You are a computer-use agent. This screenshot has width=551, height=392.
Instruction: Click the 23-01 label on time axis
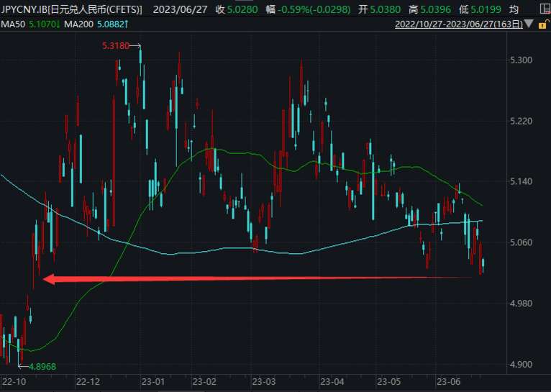point(154,380)
